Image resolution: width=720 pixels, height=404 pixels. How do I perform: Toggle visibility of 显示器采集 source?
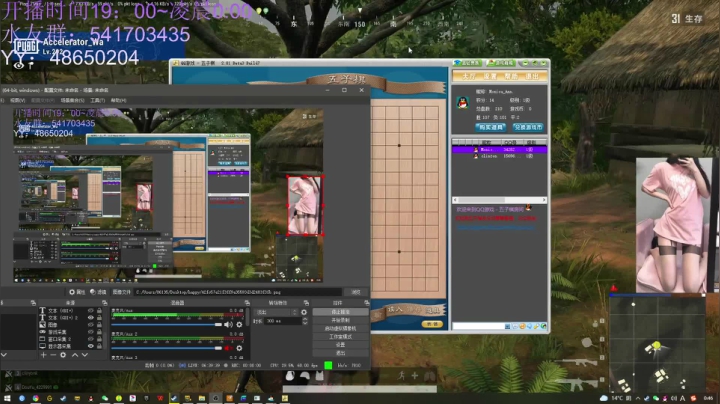pyautogui.click(x=90, y=346)
